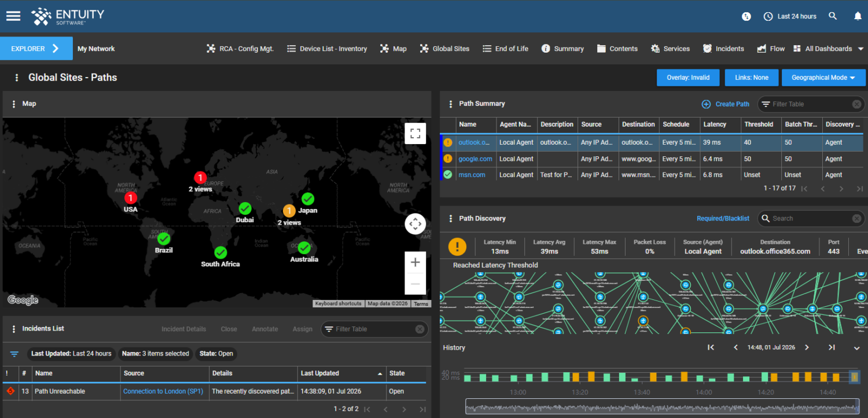Viewport: 868px width, 418px height.
Task: Expand the Geographical Mode dropdown
Action: coord(823,78)
